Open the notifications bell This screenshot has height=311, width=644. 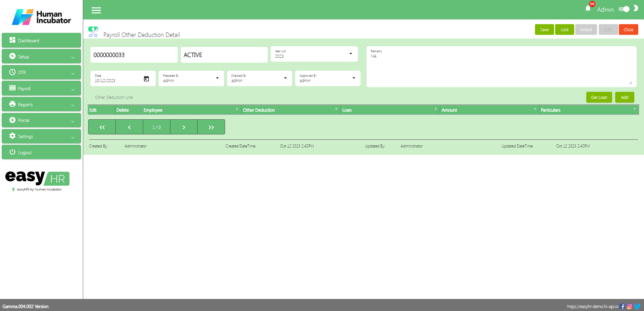coord(588,8)
